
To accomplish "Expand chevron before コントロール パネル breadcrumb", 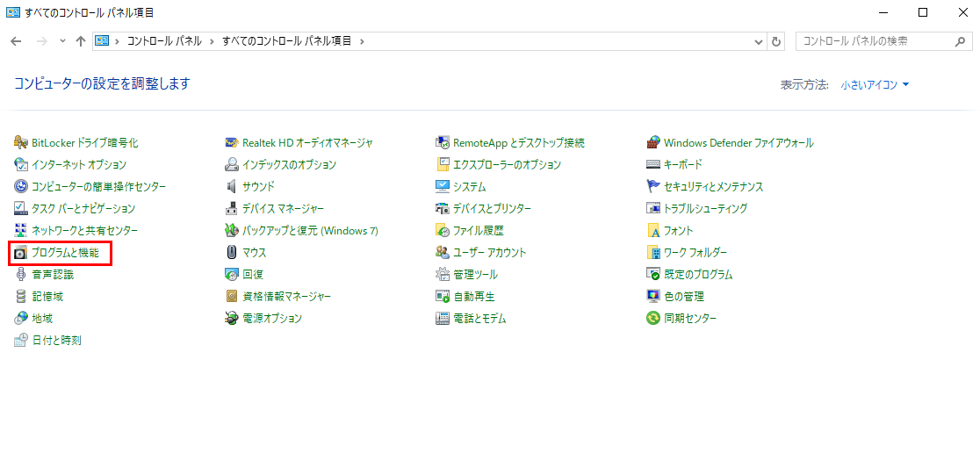I will click(x=117, y=41).
